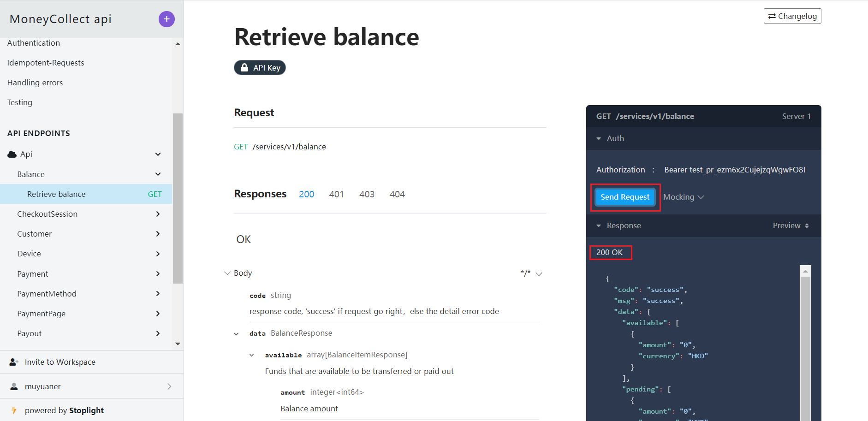Click the cloud icon next to Api

point(12,154)
